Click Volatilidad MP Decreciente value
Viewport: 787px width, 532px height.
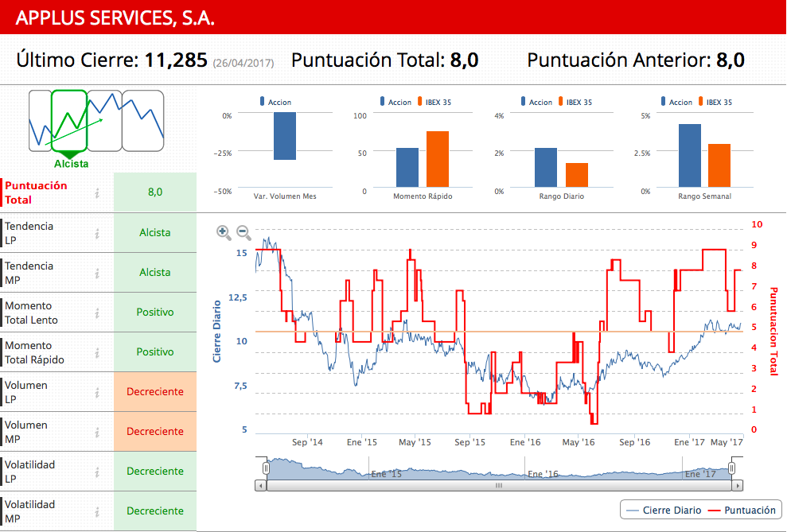[155, 511]
